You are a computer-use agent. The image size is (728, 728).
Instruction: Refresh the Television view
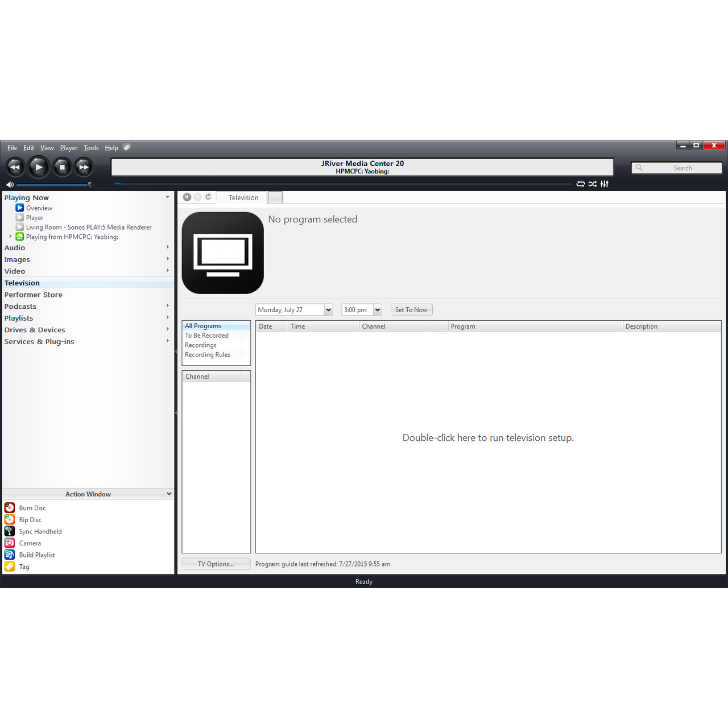click(208, 197)
